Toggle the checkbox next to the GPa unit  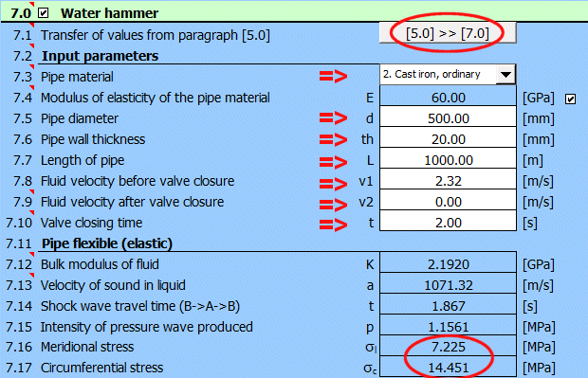click(x=570, y=99)
